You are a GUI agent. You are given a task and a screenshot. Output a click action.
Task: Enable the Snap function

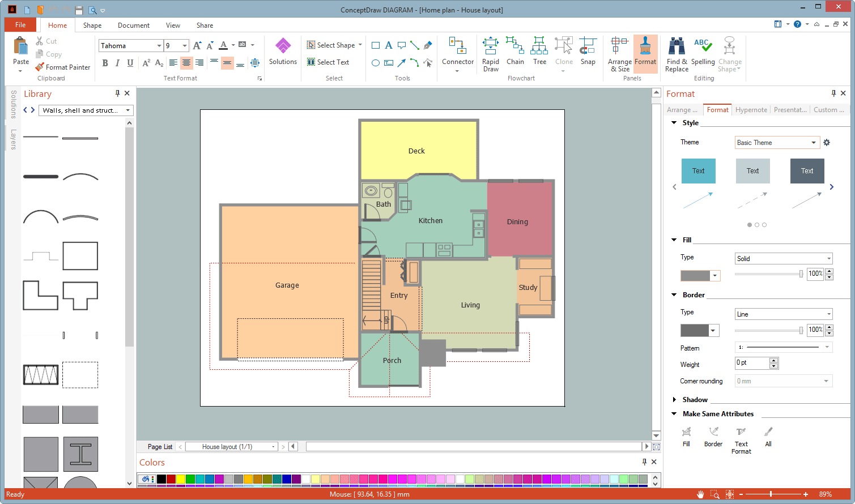[x=588, y=53]
